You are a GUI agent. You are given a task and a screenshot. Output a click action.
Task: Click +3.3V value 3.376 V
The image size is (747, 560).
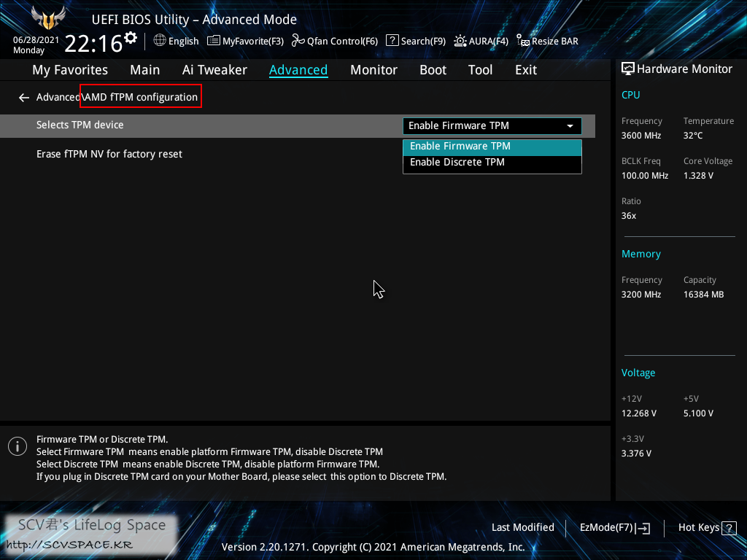(x=636, y=454)
